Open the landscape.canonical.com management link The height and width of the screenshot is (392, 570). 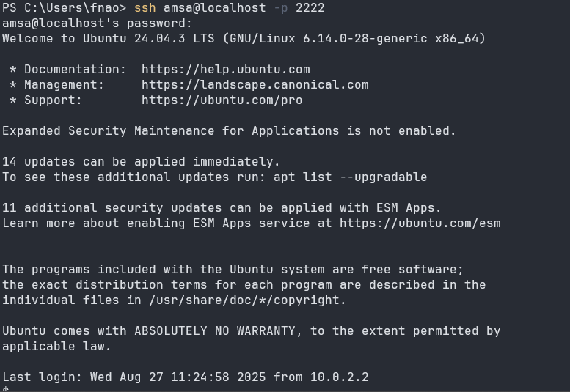(x=255, y=84)
